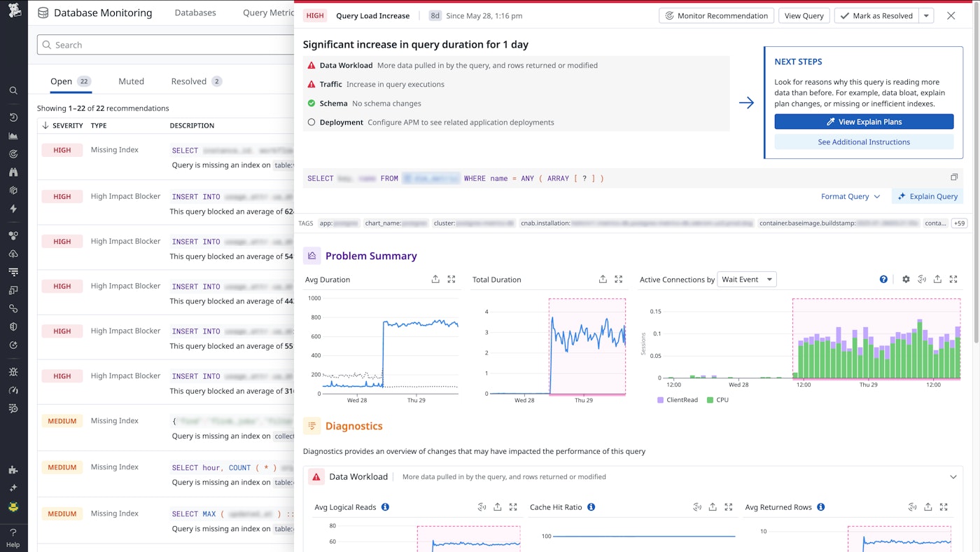Click Mark as Resolved
The height and width of the screenshot is (552, 980).
(876, 15)
